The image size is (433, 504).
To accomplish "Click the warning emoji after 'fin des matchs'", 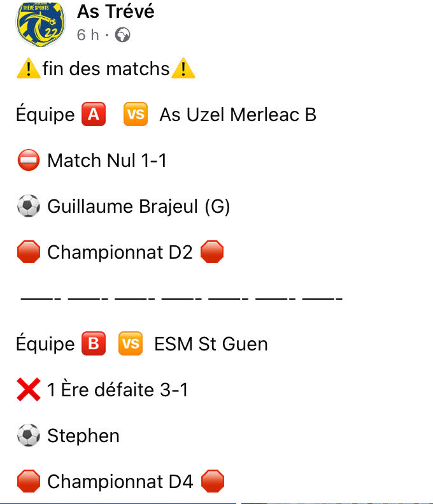I will (x=183, y=69).
